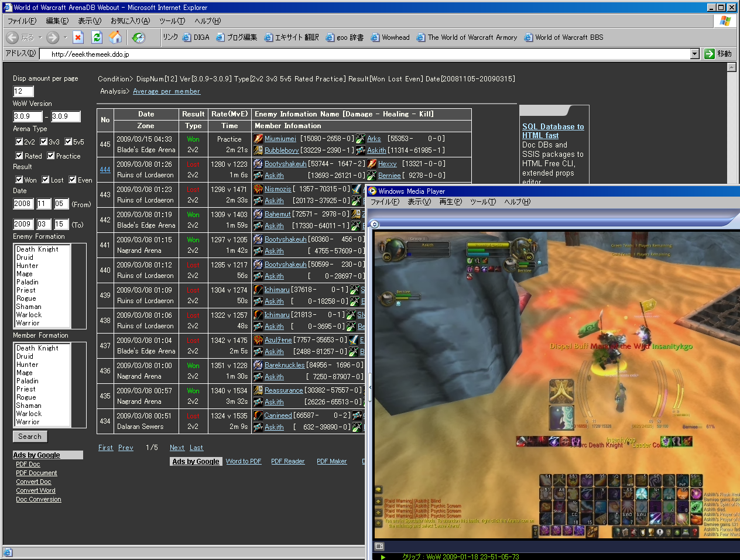Select Warlock in Enemy Formation list
Screen dimensions: 740x560
pyautogui.click(x=29, y=315)
